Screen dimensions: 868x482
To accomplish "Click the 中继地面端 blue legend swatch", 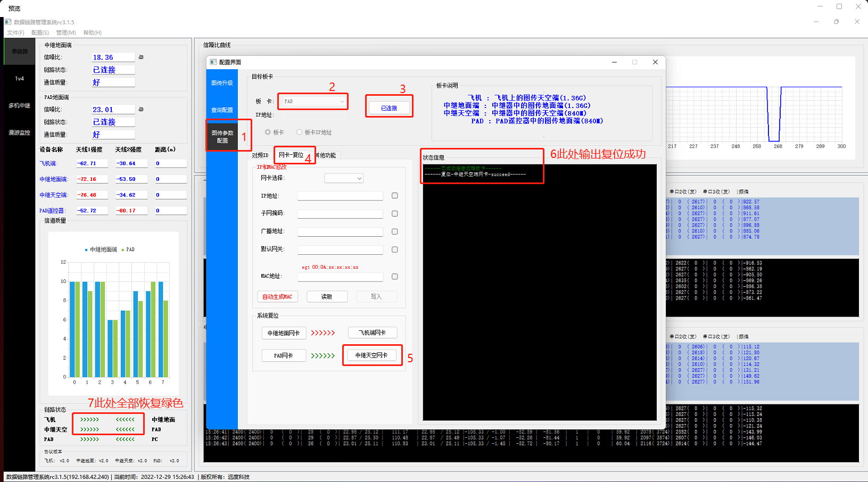I will point(86,250).
